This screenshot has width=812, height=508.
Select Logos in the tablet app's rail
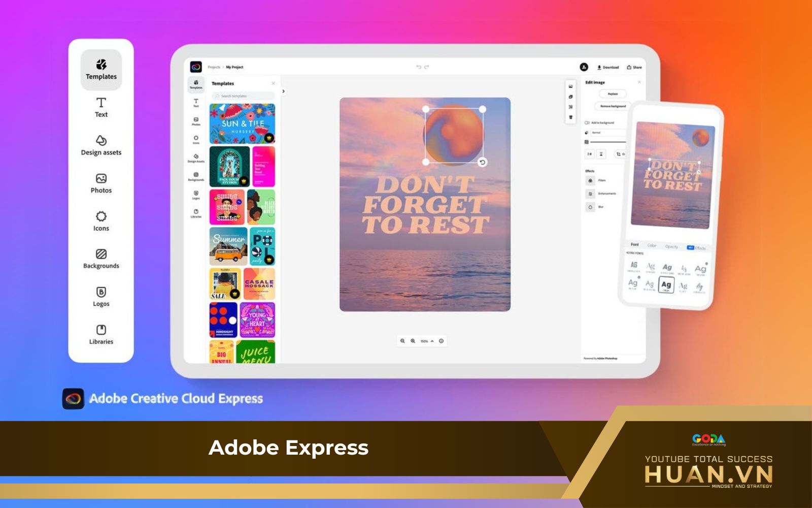coord(196,195)
